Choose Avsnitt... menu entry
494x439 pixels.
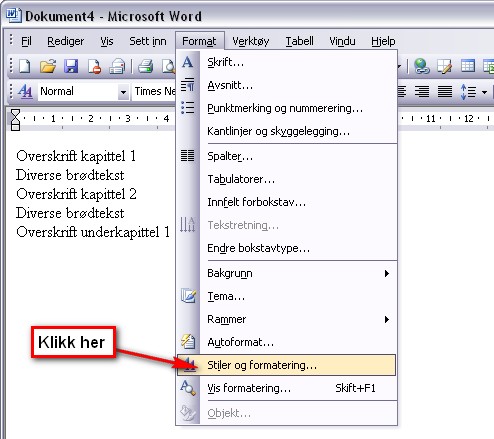287,85
